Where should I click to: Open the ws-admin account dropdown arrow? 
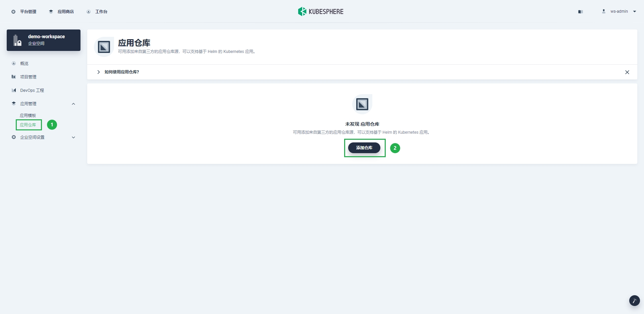635,11
